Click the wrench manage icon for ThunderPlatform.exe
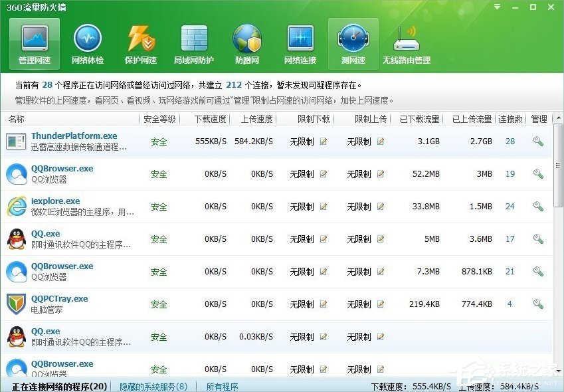The image size is (564, 392). click(538, 142)
